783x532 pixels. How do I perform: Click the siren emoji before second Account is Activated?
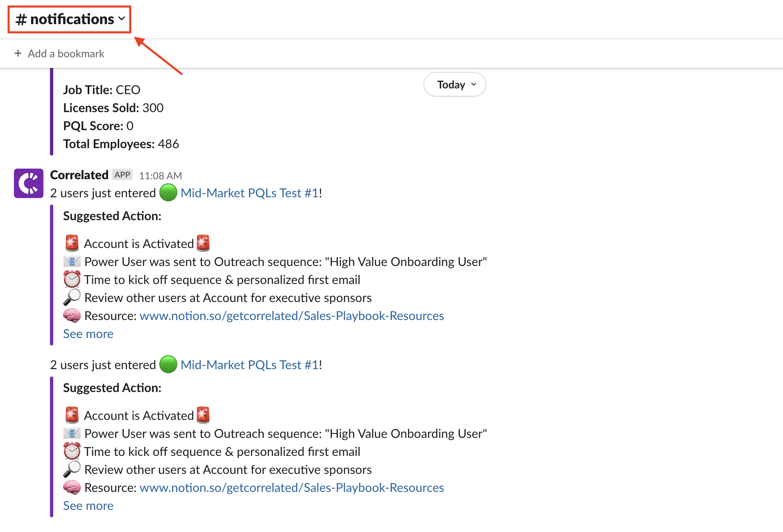72,415
